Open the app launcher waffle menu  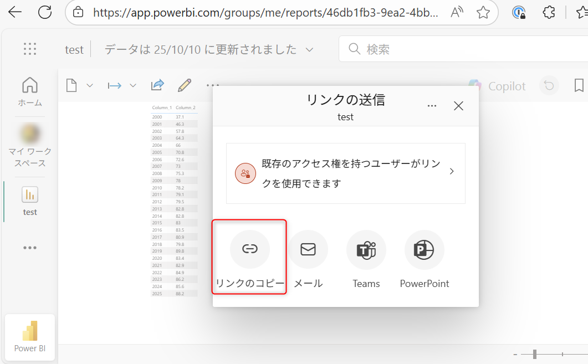click(30, 49)
